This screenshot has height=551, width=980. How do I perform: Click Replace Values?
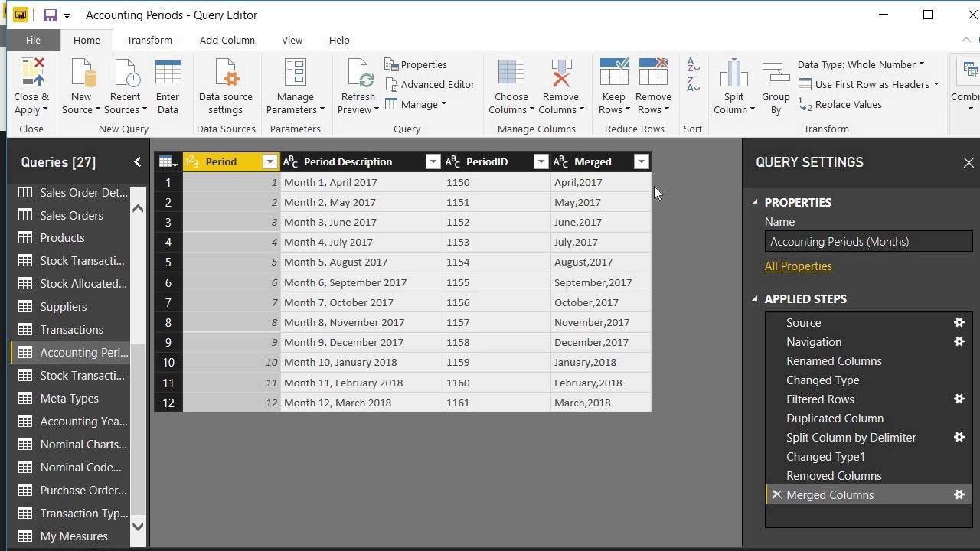(840, 104)
